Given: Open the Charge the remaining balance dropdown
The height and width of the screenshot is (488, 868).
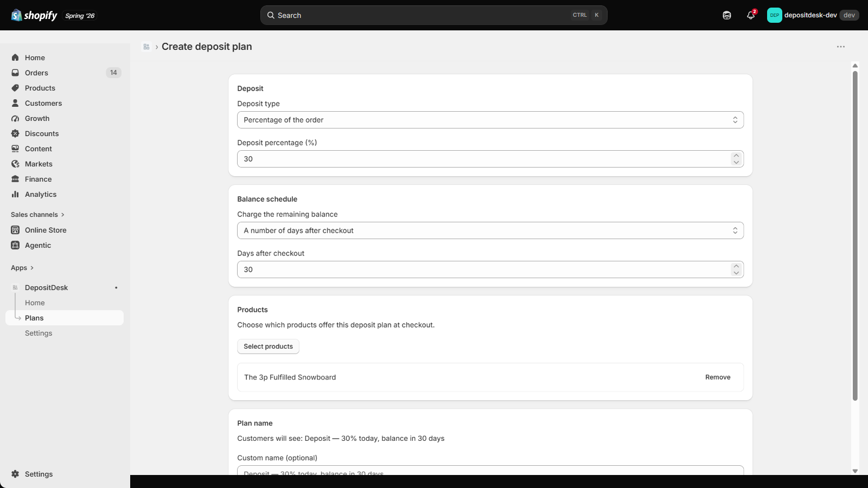Looking at the screenshot, I should coord(490,230).
